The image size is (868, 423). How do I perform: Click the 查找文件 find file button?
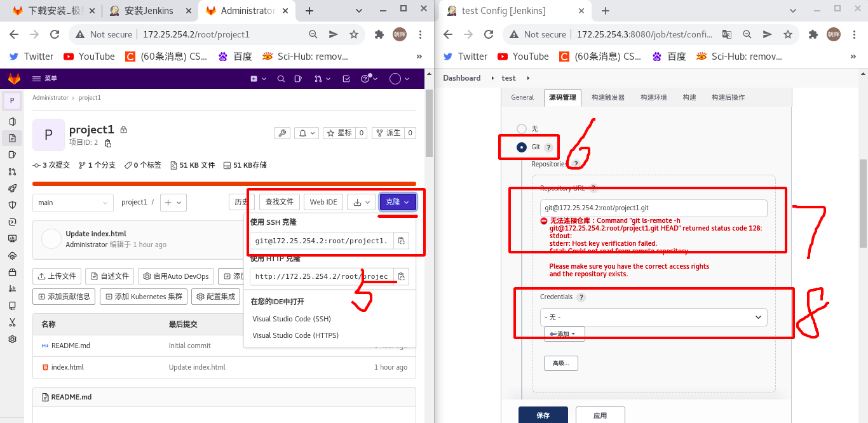280,202
